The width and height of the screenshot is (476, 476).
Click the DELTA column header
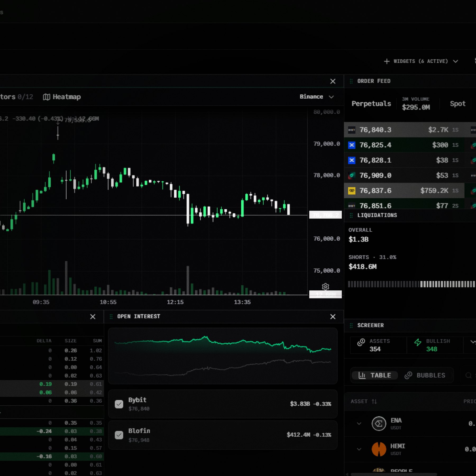[x=44, y=341]
